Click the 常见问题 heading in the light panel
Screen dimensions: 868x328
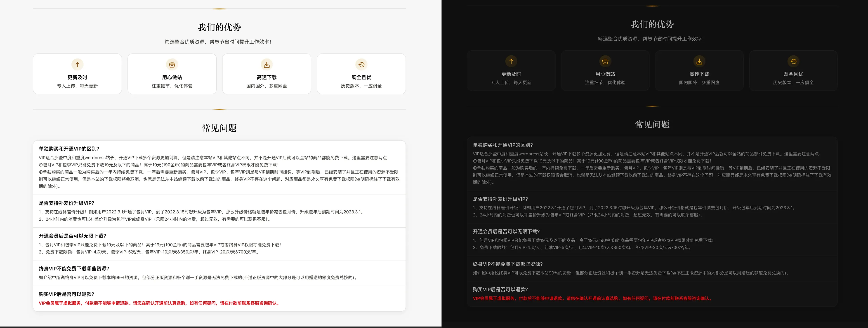coord(219,128)
